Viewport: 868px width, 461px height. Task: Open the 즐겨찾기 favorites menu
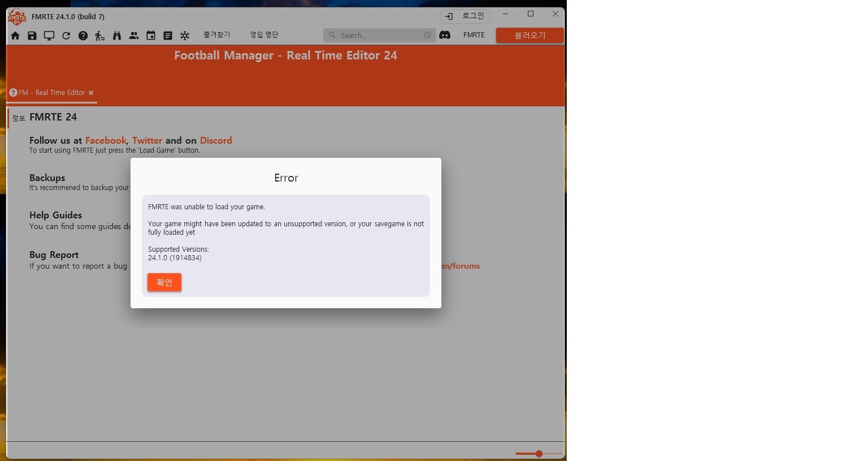tap(217, 35)
